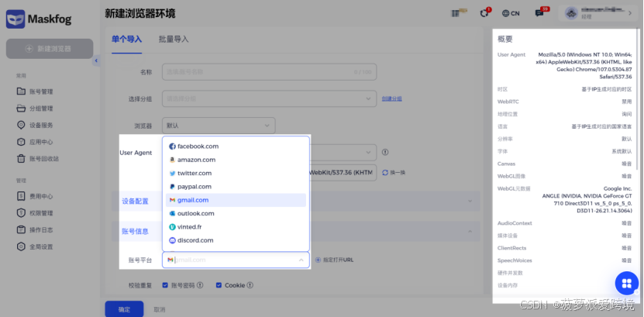Screen dimensions: 644x317
Task: Click the User Agent string text field
Action: 343,173
